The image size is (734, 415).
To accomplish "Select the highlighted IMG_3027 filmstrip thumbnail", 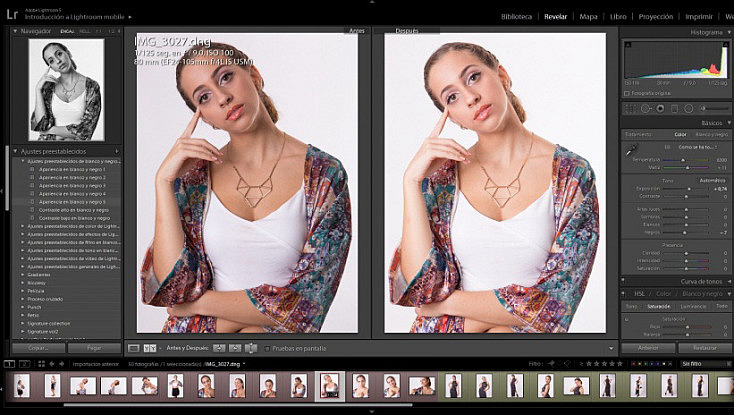I will 330,386.
